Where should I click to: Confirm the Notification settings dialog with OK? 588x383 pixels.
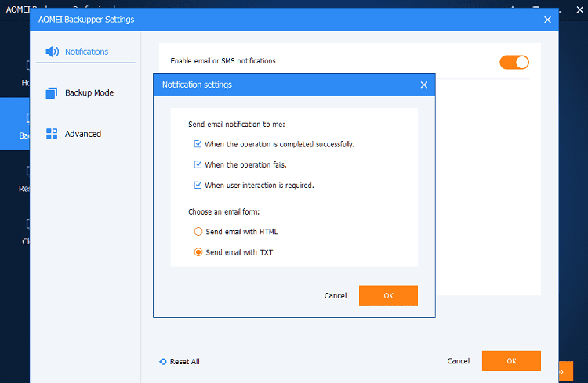pos(388,296)
